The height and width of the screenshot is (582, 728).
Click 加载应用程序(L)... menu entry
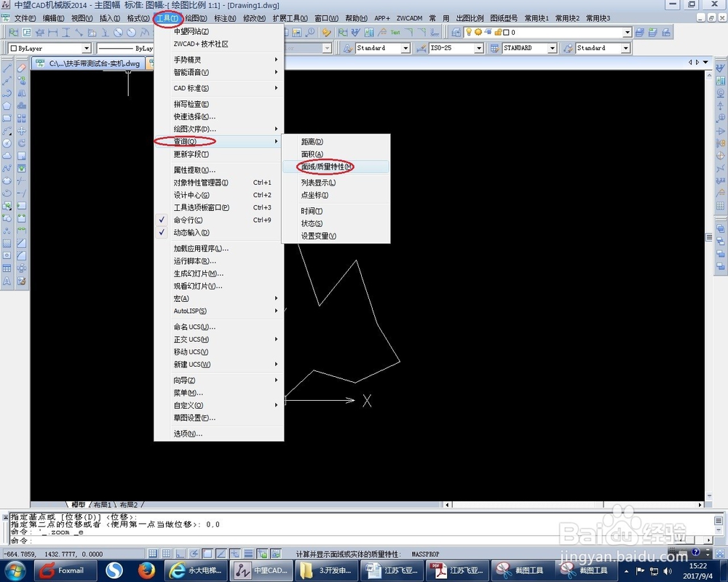[x=218, y=248]
